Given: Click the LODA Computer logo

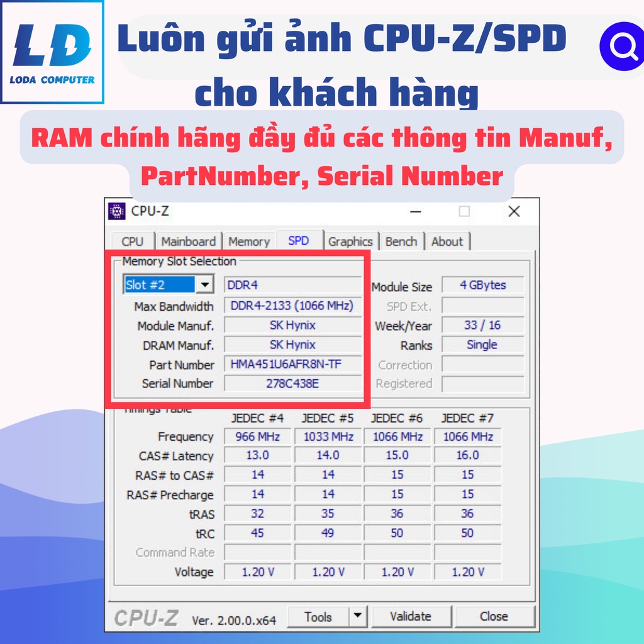Looking at the screenshot, I should (x=53, y=53).
